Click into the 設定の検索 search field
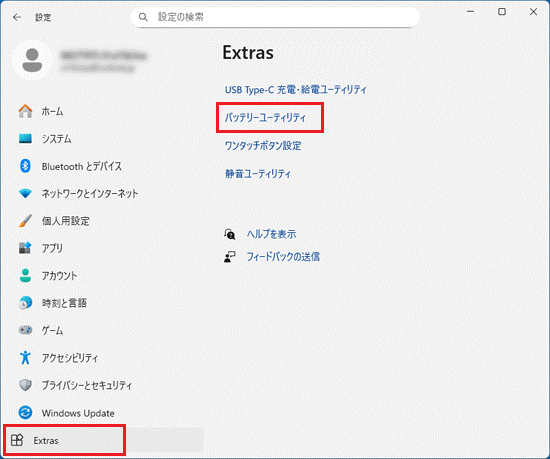This screenshot has height=459, width=550. (275, 17)
